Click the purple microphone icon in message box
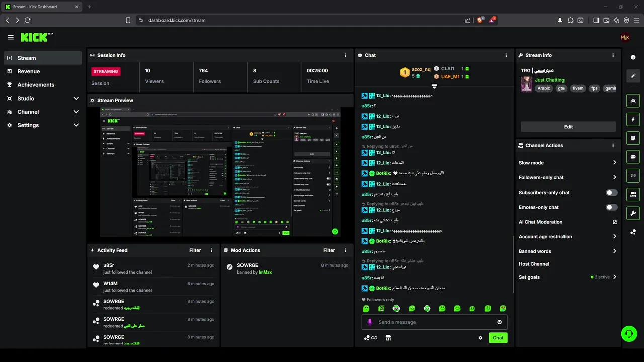 click(x=370, y=322)
